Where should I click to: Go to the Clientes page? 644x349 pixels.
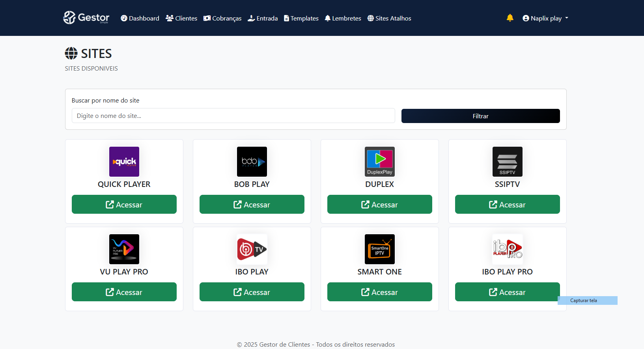pos(181,18)
